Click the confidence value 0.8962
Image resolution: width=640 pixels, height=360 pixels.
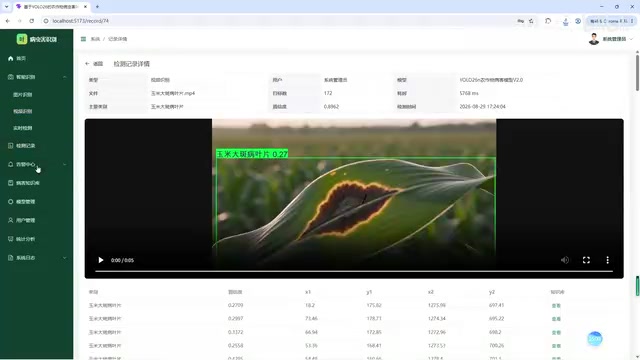point(331,107)
